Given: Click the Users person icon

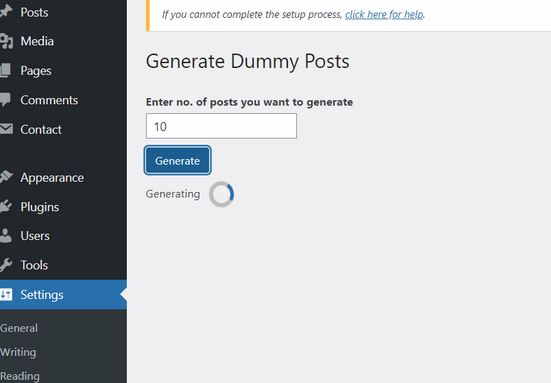Looking at the screenshot, I should [5, 235].
